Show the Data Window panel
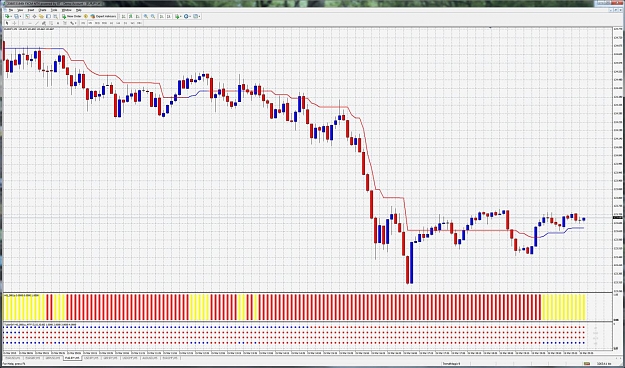The width and height of the screenshot is (625, 368). point(34,16)
